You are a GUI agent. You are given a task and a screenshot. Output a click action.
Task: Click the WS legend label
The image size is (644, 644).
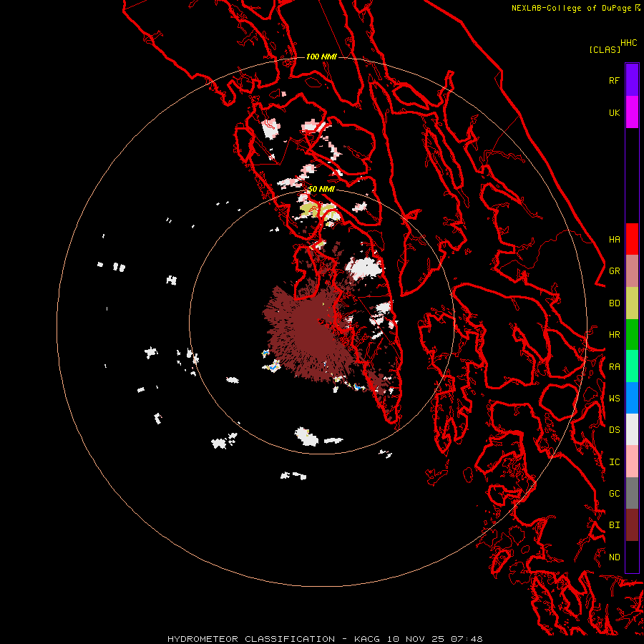pos(614,398)
